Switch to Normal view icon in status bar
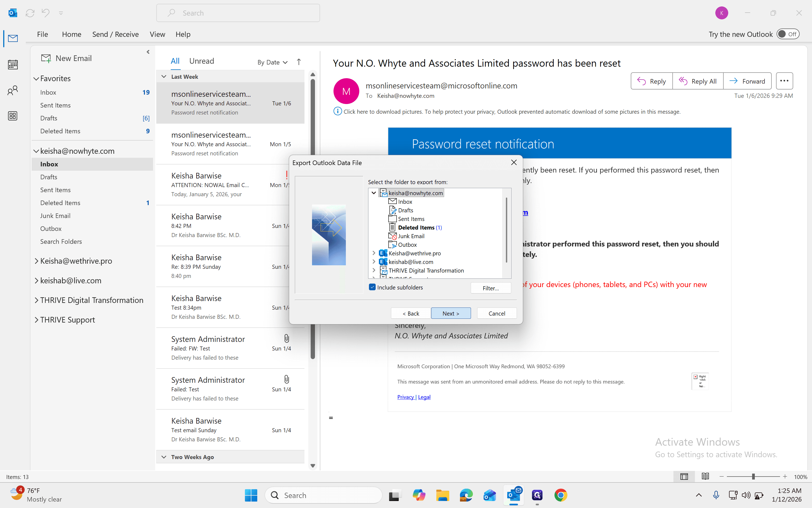This screenshot has height=508, width=812. [684, 476]
